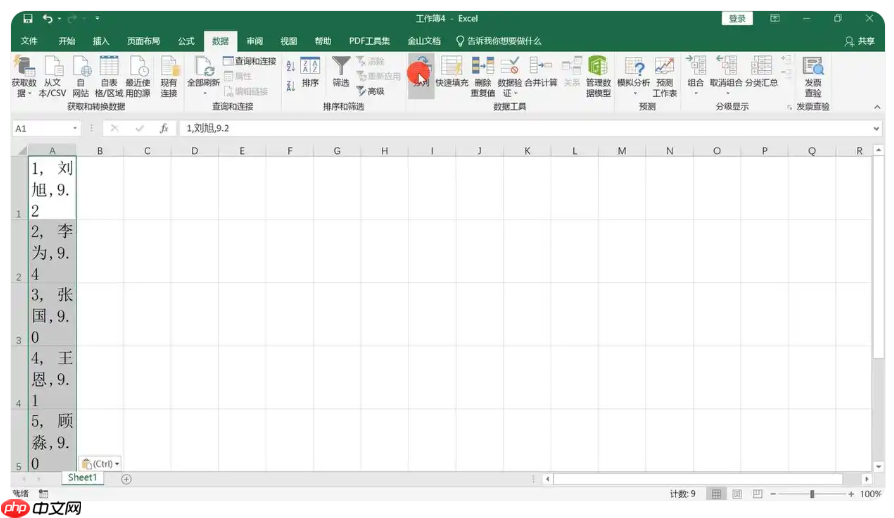Open ribbon display options in title bar
894x518 pixels.
775,19
